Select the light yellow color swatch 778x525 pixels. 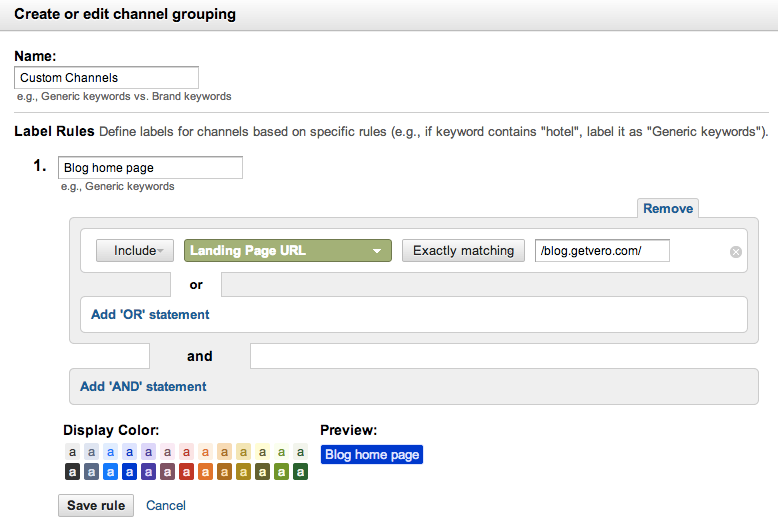[262, 452]
